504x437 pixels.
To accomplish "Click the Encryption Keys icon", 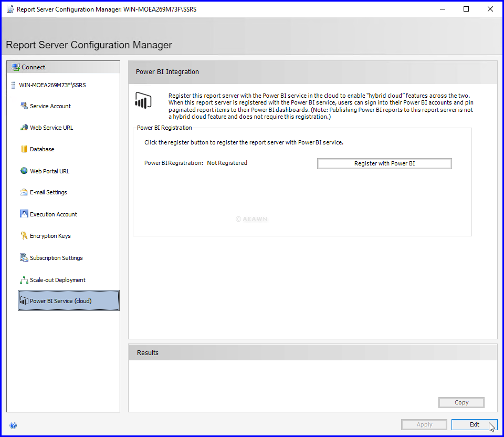I will tap(24, 236).
